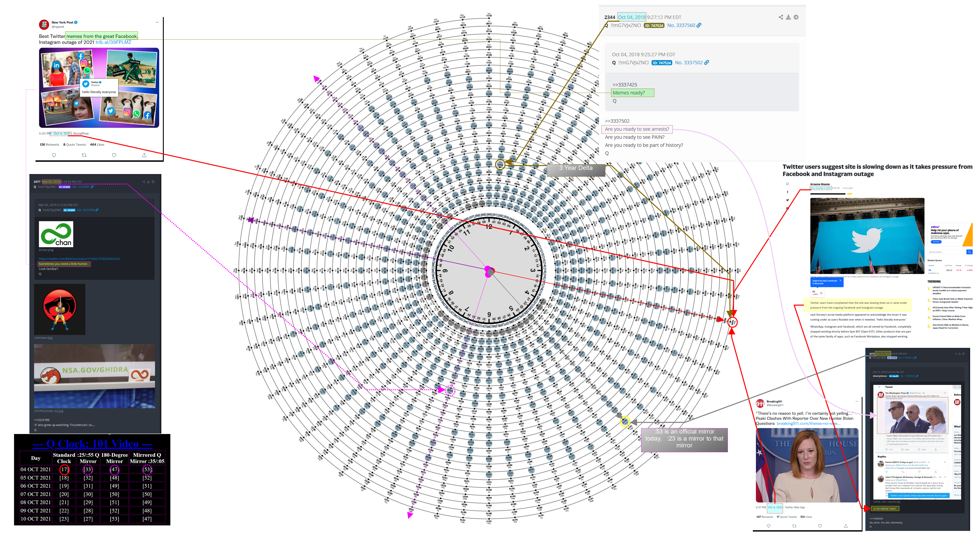Click download icon on post 2344 header
Image resolution: width=980 pixels, height=539 pixels.
[x=788, y=17]
